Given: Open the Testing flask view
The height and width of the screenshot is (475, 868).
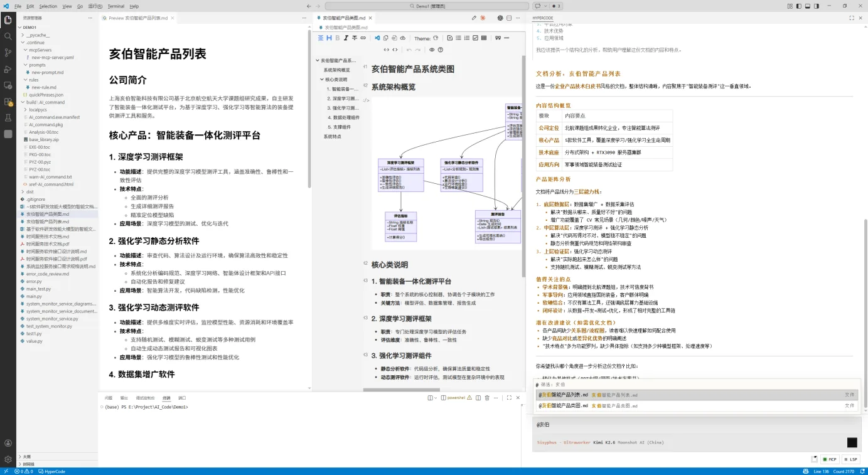Looking at the screenshot, I should coord(8,117).
